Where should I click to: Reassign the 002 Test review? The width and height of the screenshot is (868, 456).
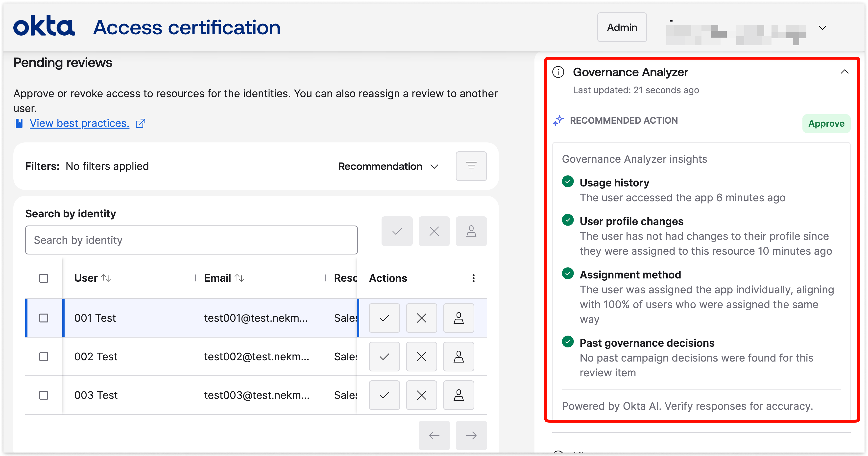[x=458, y=357]
